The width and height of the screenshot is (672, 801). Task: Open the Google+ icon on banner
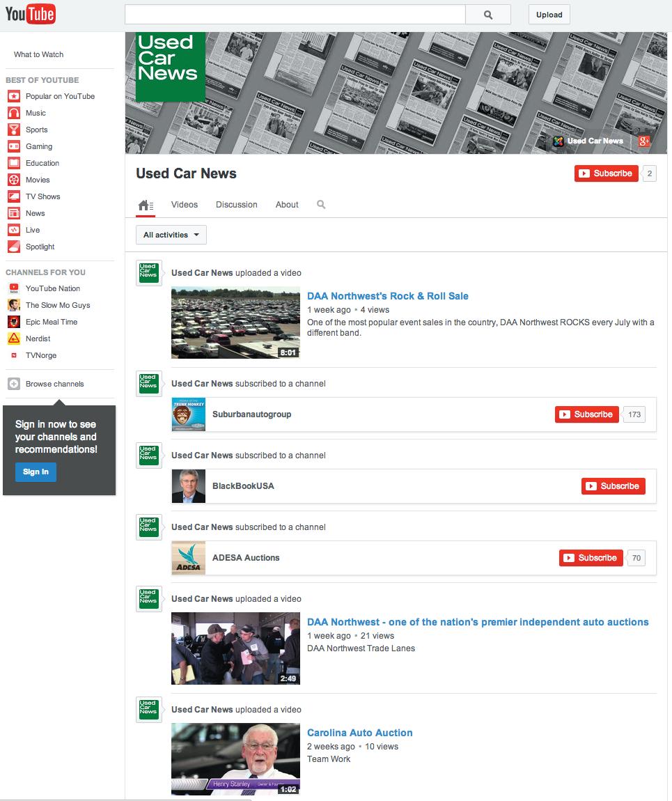point(644,141)
